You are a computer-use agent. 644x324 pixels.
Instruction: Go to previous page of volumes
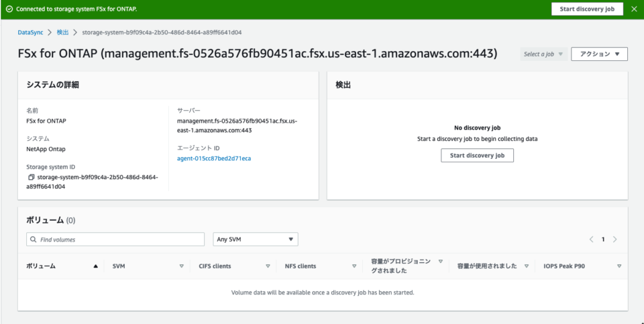(592, 239)
